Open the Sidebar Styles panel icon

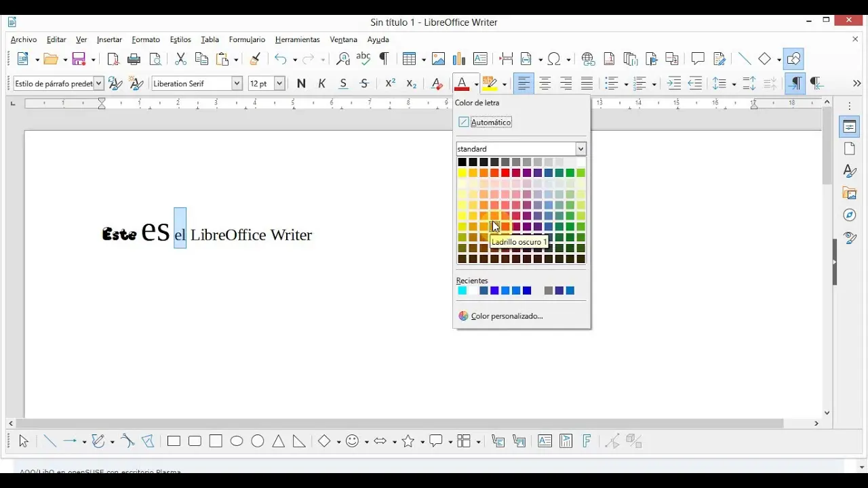pyautogui.click(x=850, y=171)
